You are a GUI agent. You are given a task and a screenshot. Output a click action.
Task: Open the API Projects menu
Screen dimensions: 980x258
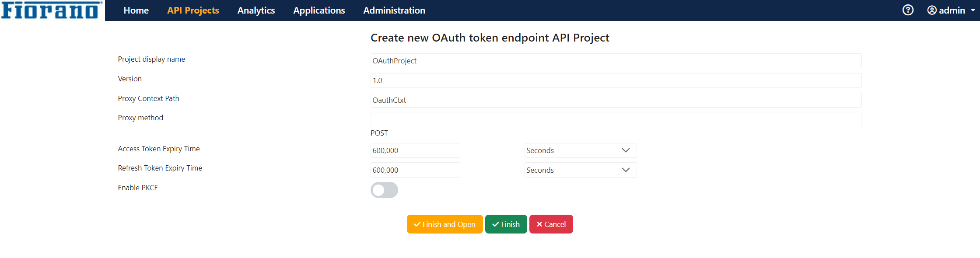point(193,10)
